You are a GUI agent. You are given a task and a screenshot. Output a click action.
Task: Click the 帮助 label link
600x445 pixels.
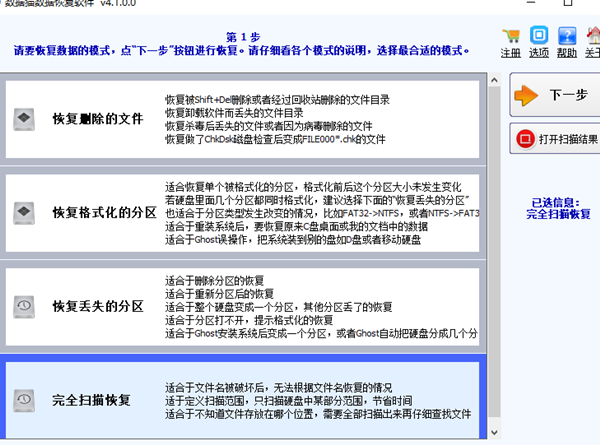(x=567, y=53)
